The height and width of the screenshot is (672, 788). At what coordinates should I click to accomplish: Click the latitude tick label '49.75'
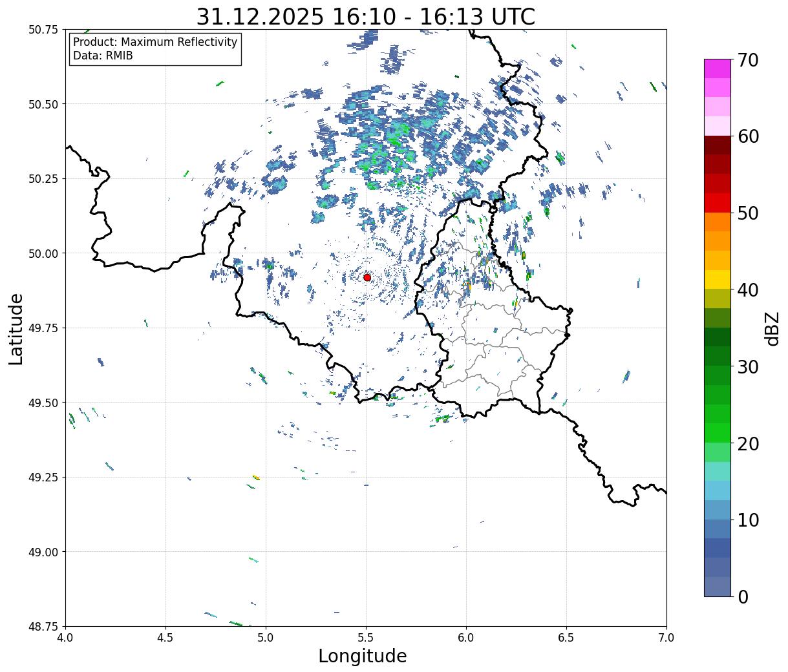[43, 328]
